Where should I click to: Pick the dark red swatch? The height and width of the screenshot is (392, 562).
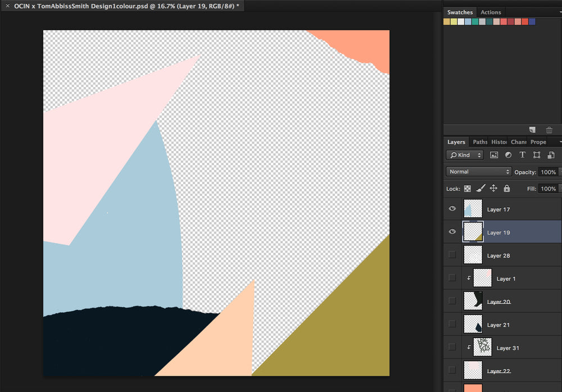tap(511, 22)
